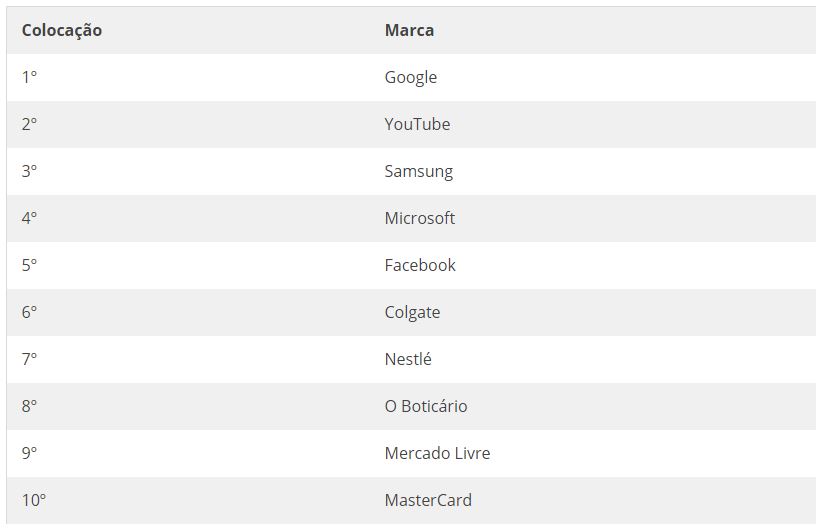
Task: Click the 1° ranking cell
Action: (x=29, y=77)
